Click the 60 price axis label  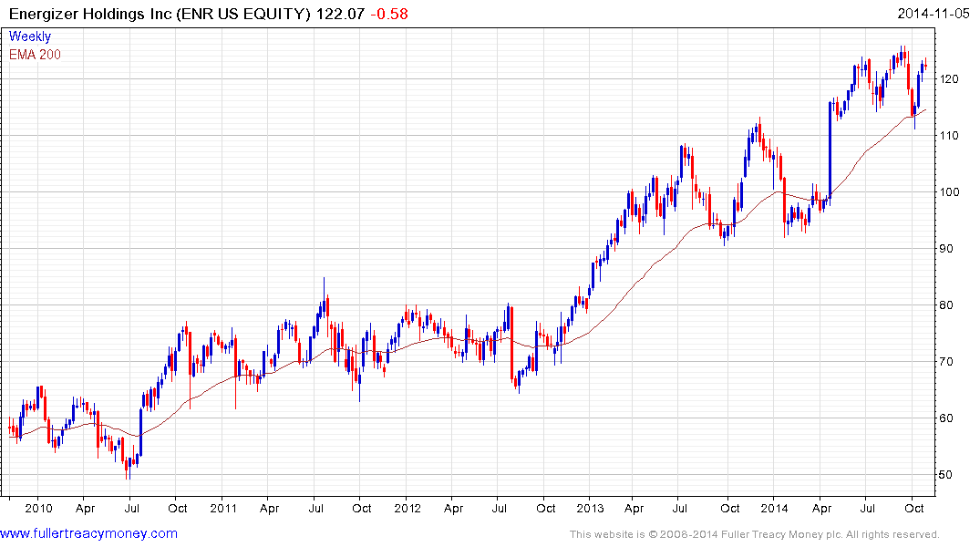tap(947, 418)
